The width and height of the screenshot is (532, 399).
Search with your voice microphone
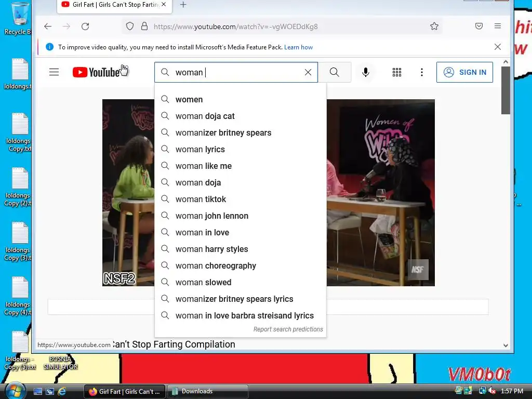[x=366, y=72]
